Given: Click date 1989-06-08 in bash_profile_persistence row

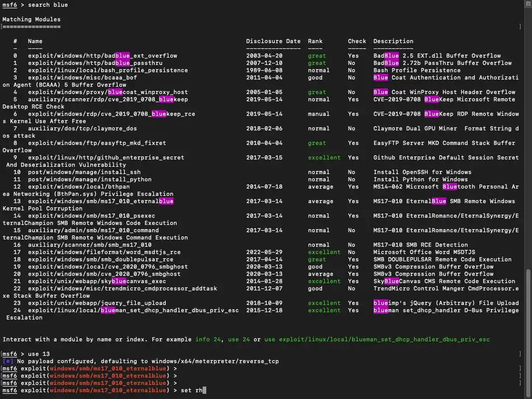Looking at the screenshot, I should point(264,70).
